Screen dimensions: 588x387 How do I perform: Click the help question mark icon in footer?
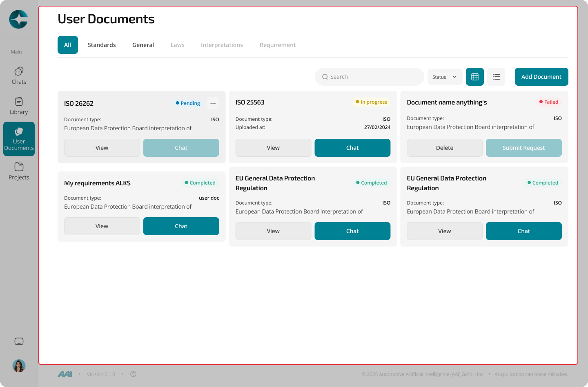133,374
